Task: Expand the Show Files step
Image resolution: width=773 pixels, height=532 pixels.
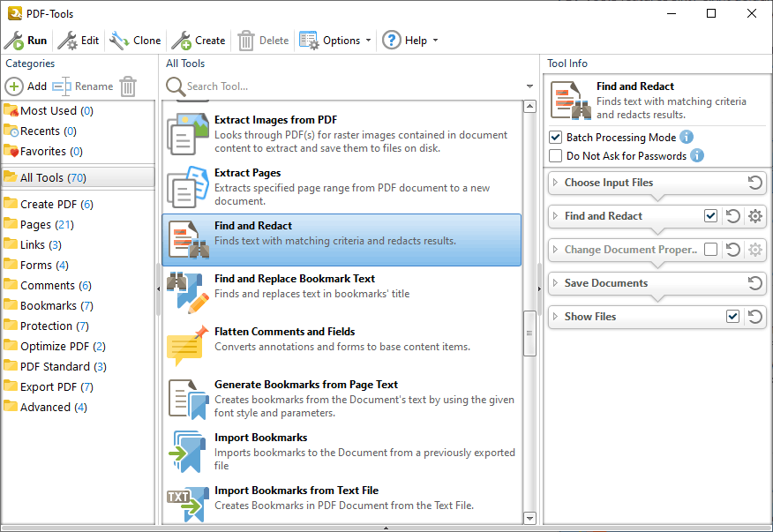Action: 556,317
